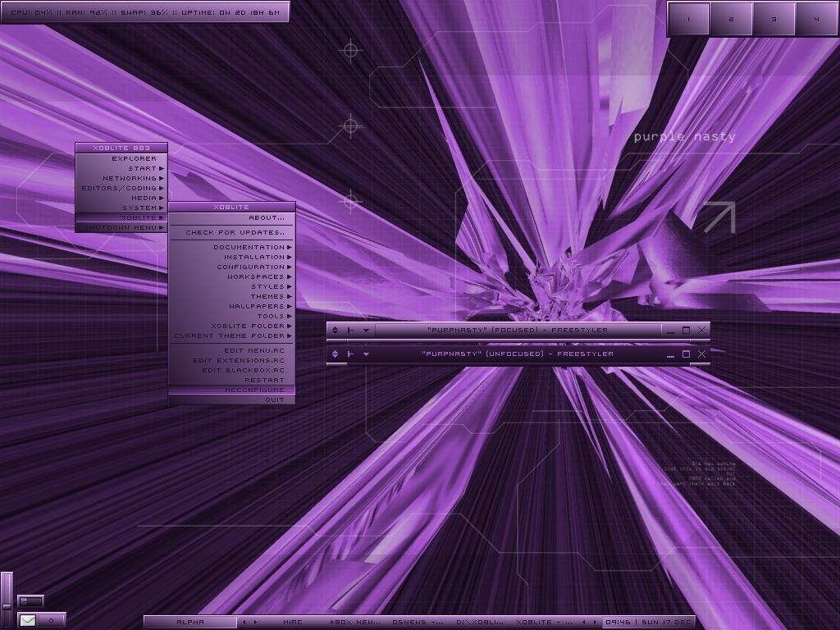The width and height of the screenshot is (840, 630).
Task: Expand the Xoblite Folder submenu
Action: (x=232, y=326)
